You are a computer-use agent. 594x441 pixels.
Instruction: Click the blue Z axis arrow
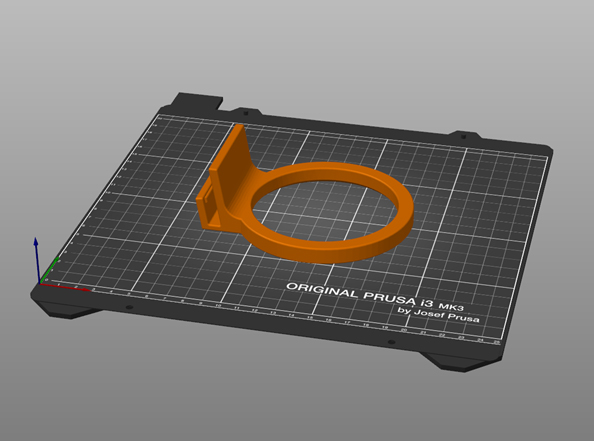point(37,261)
